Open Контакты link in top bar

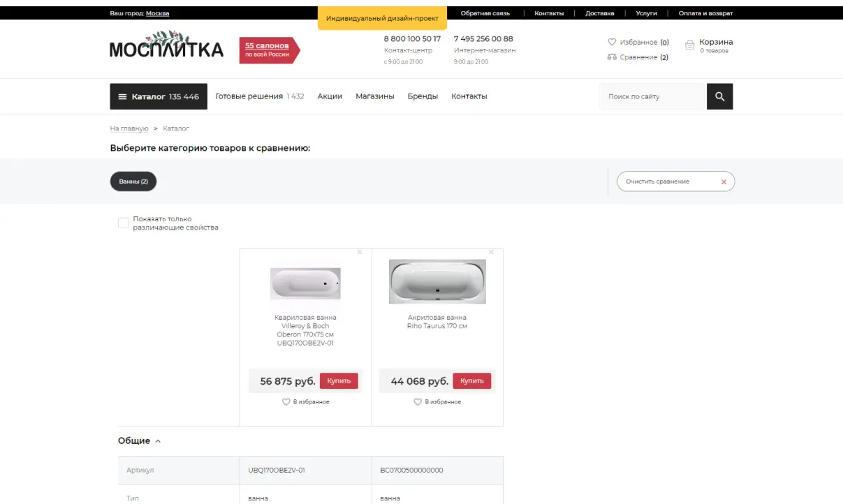(x=549, y=13)
